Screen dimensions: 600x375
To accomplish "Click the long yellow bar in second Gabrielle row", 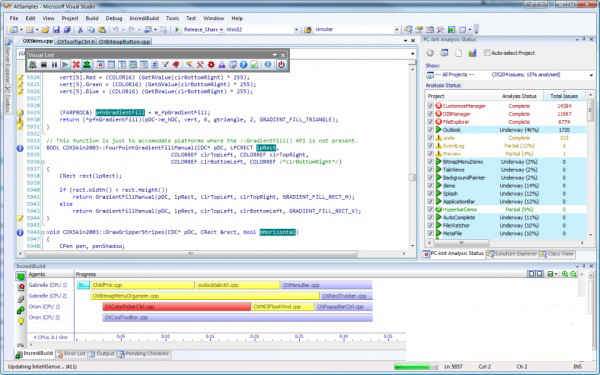I will (205, 296).
